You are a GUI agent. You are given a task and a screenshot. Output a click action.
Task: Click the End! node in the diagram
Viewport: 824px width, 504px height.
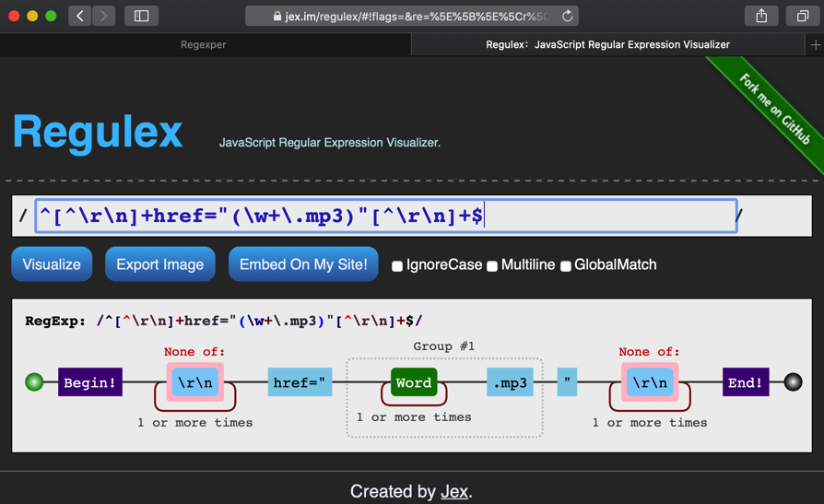tap(745, 382)
